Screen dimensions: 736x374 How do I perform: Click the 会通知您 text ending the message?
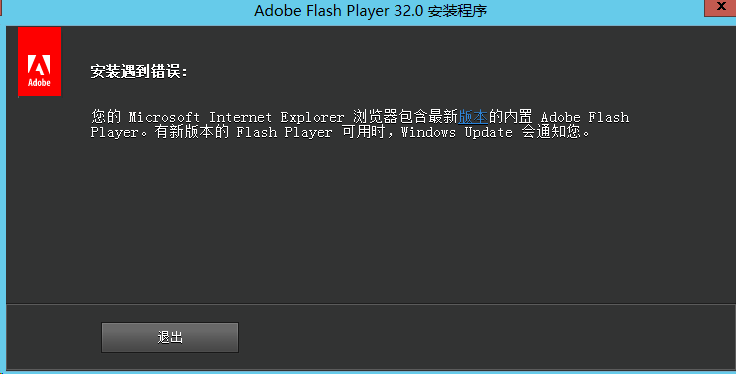coord(551,132)
